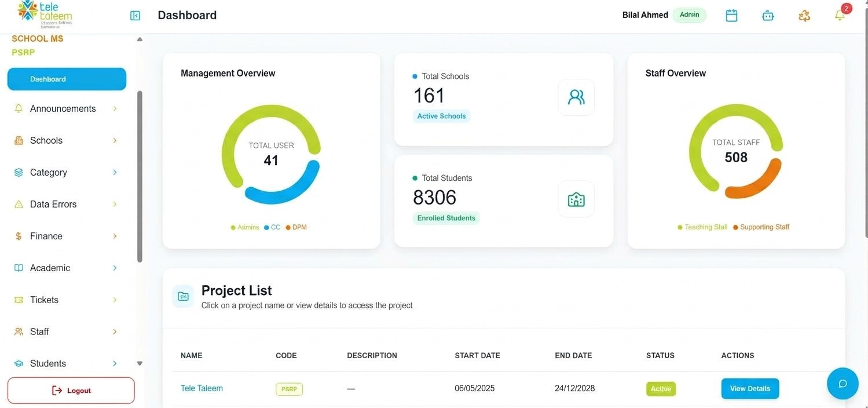Open the calendar icon in the header
Viewport: 868px width, 408px height.
[x=731, y=16]
